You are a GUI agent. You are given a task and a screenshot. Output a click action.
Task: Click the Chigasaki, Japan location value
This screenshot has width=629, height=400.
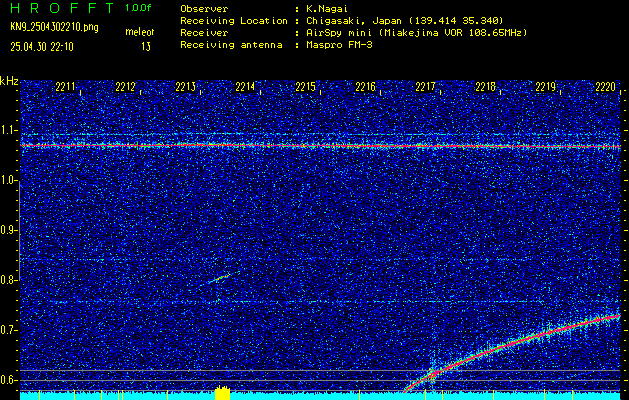tap(405, 20)
